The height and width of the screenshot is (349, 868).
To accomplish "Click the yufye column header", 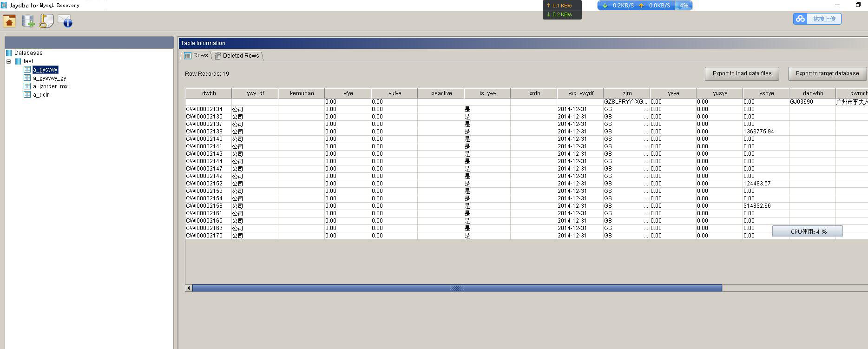I will point(395,93).
